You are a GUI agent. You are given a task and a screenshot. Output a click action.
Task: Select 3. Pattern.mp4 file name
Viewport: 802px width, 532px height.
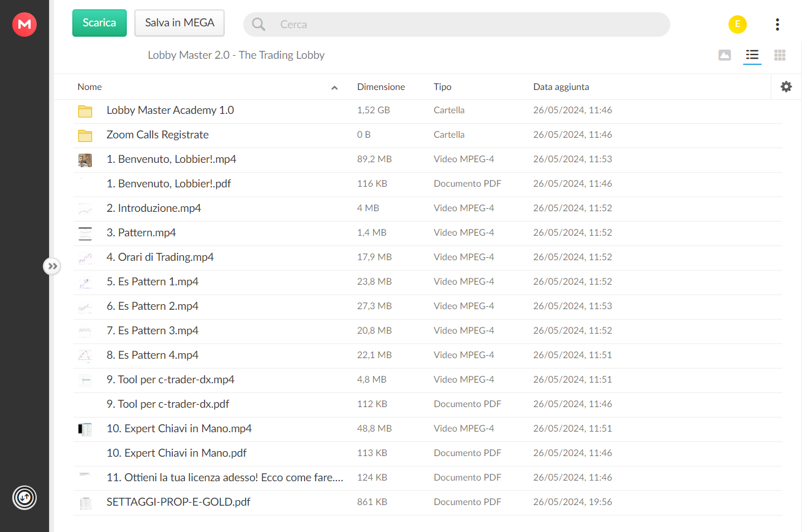point(142,233)
